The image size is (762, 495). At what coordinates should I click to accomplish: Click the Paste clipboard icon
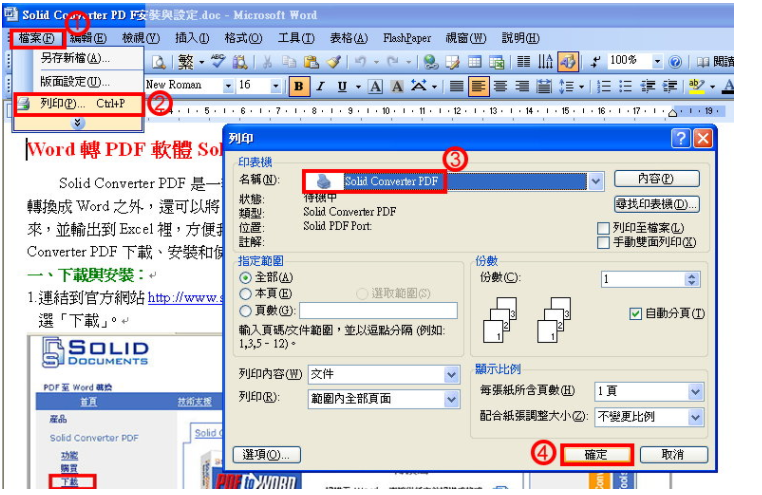[311, 62]
